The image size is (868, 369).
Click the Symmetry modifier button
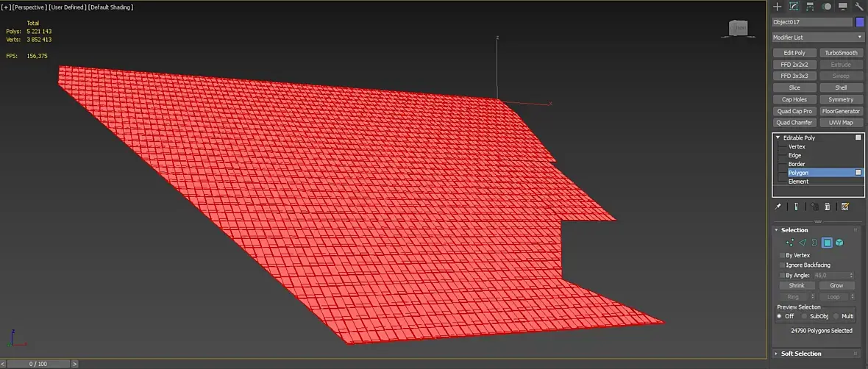coord(841,99)
